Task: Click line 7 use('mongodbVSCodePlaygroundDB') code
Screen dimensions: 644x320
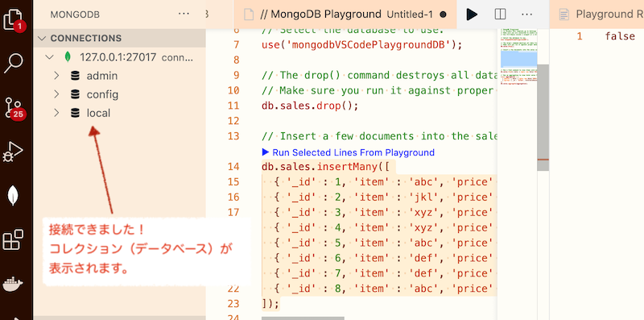Action: click(x=361, y=44)
